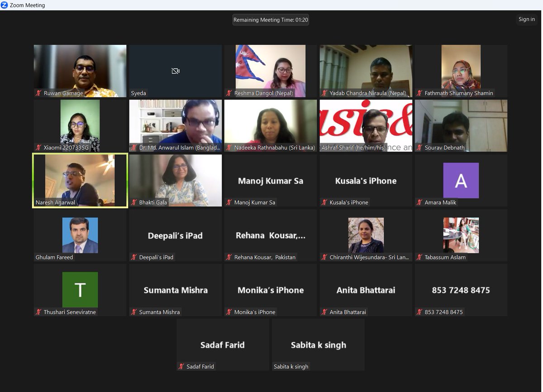Click the 'Naresh Agarwal' name label
This screenshot has width=543, height=392.
pyautogui.click(x=55, y=202)
